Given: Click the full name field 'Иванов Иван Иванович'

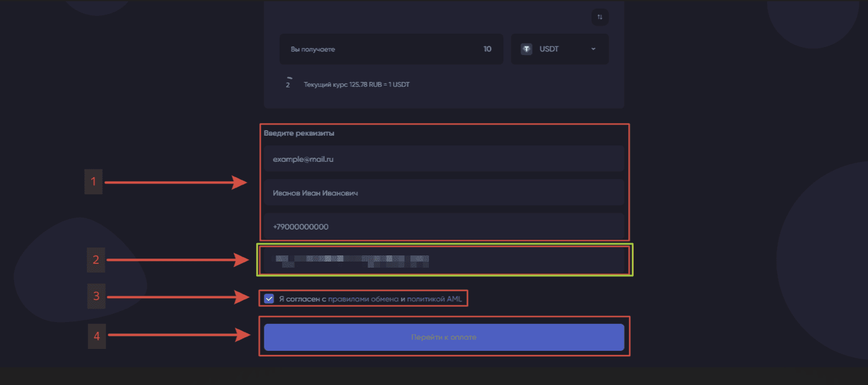Looking at the screenshot, I should tap(444, 193).
